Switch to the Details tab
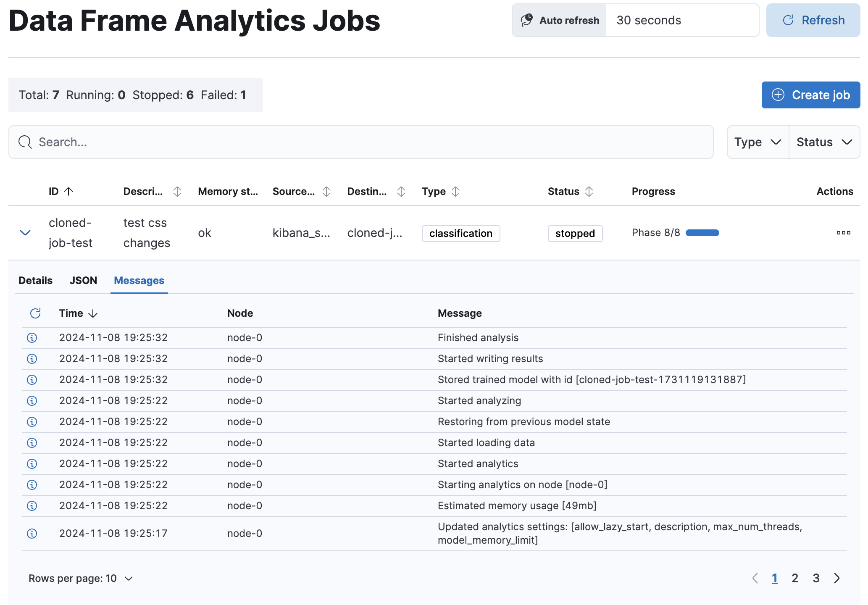The width and height of the screenshot is (868, 605). (35, 281)
